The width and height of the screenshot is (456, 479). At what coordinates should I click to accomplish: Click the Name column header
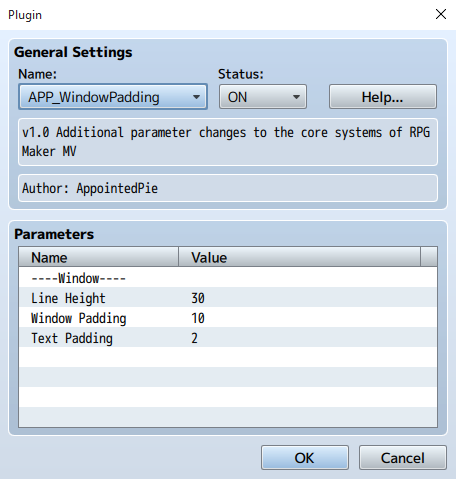click(x=99, y=257)
